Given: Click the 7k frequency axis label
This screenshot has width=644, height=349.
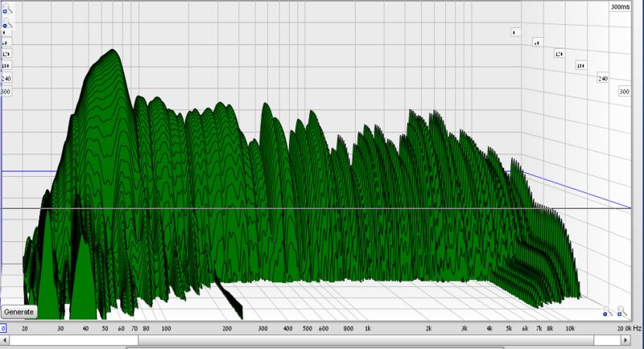Looking at the screenshot, I should click(x=539, y=329).
